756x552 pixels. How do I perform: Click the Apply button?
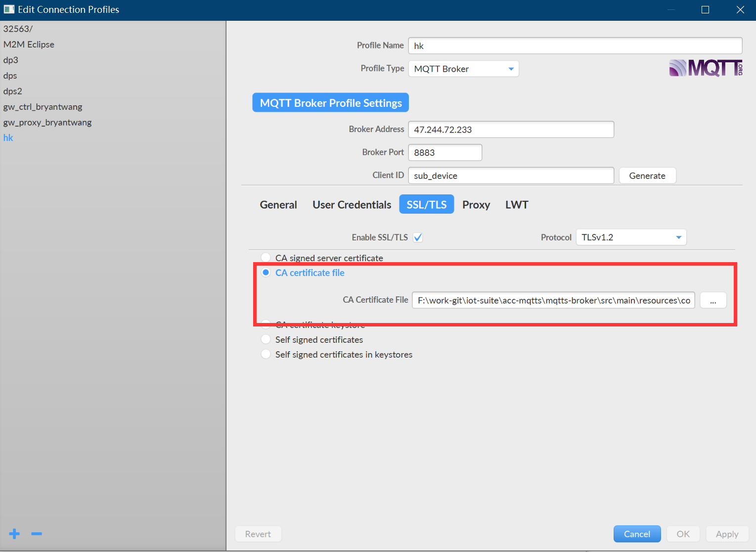click(x=727, y=534)
